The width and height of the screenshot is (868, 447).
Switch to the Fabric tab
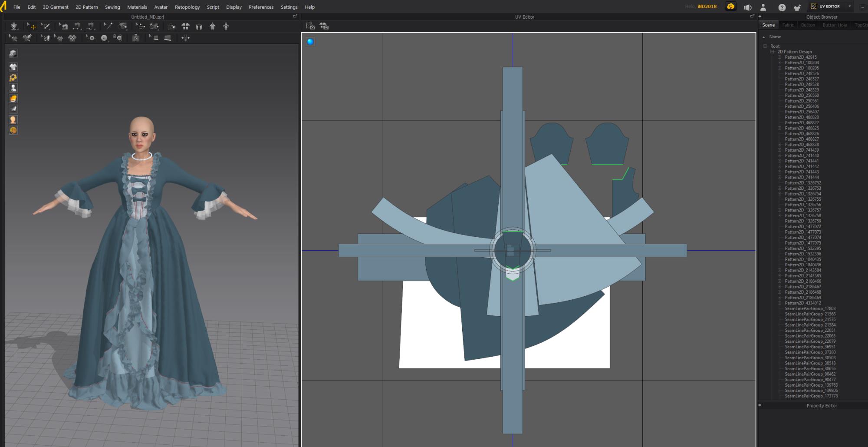788,25
